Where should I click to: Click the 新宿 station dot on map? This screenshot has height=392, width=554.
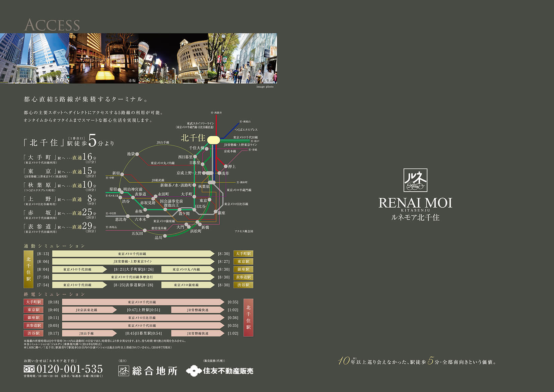point(122,174)
